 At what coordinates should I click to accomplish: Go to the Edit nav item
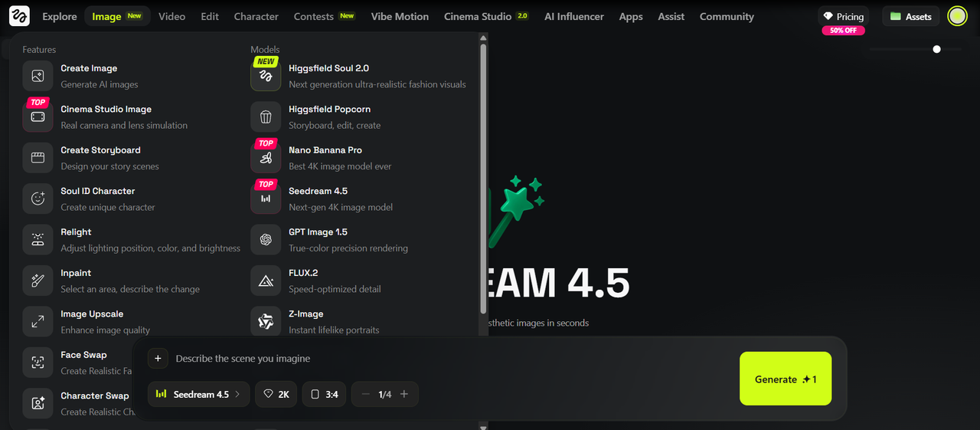210,16
